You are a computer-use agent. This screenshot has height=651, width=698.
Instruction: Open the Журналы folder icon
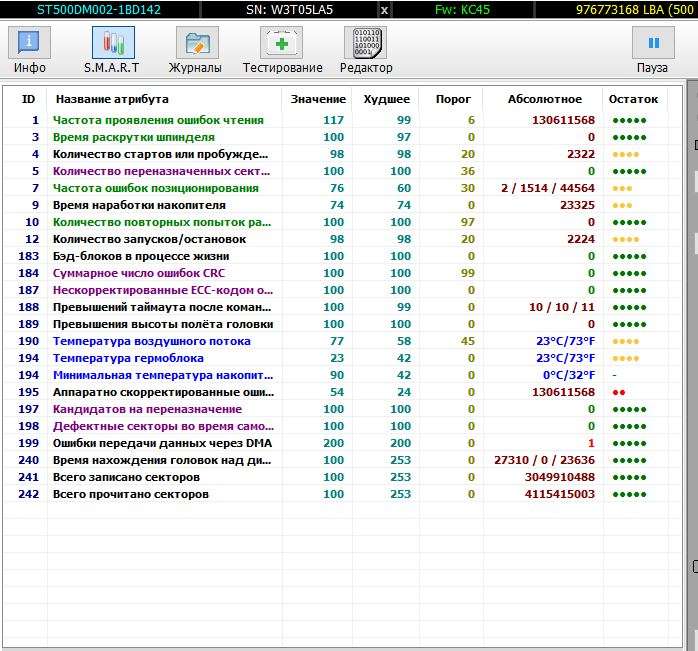[197, 43]
